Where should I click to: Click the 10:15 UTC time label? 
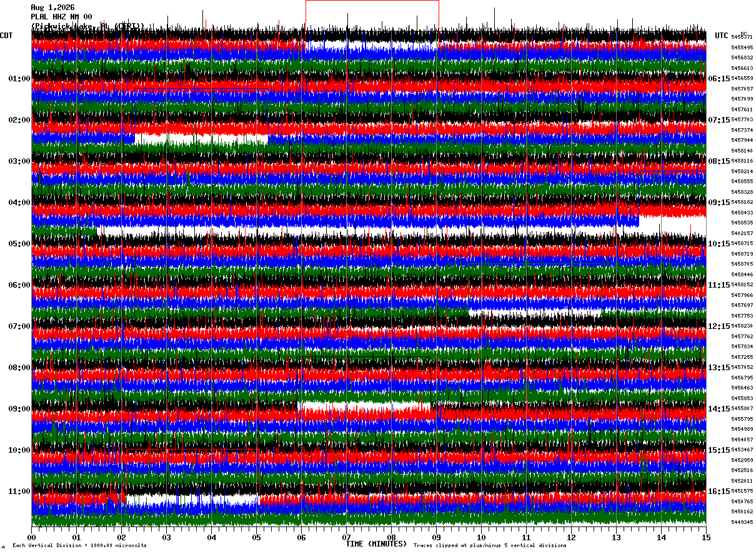[x=719, y=244]
